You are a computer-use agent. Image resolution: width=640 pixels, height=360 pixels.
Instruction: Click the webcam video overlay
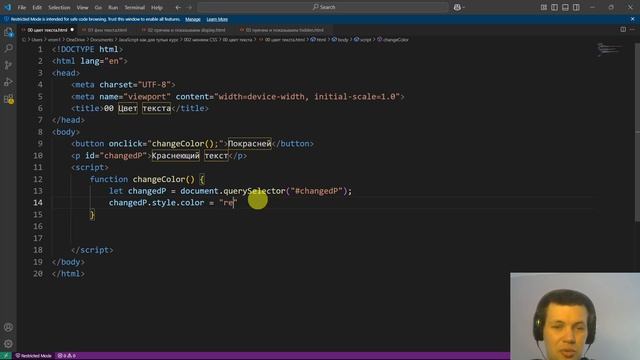575,316
